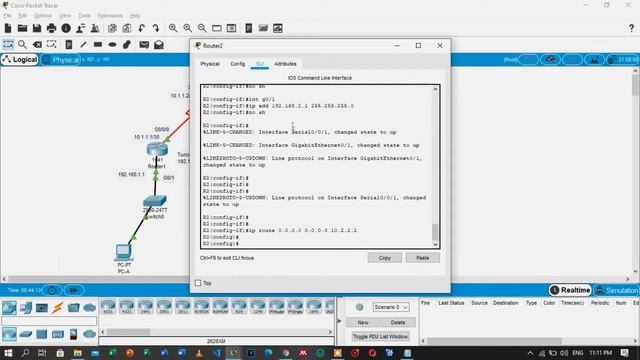The height and width of the screenshot is (360, 640).
Task: Expand the PDU list panel arrow
Action: [339, 321]
